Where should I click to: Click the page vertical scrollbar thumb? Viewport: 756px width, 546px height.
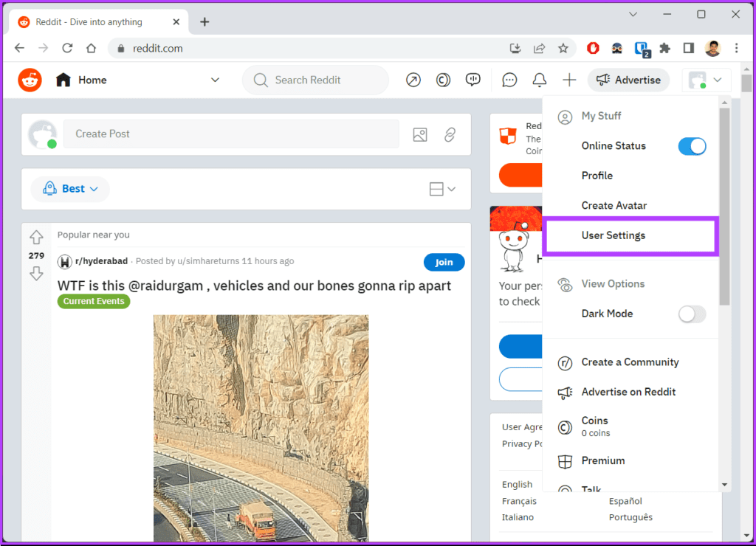click(x=746, y=83)
